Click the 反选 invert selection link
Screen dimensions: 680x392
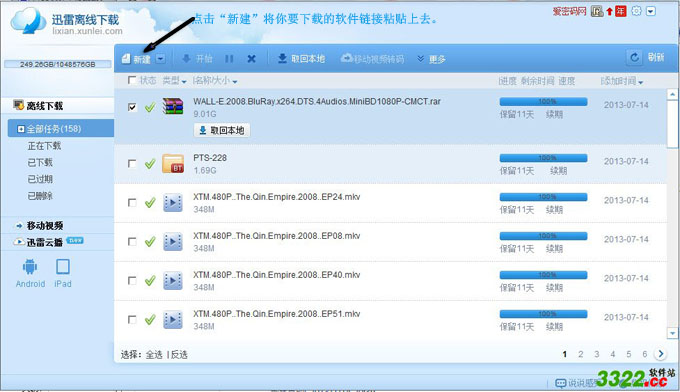(x=179, y=355)
